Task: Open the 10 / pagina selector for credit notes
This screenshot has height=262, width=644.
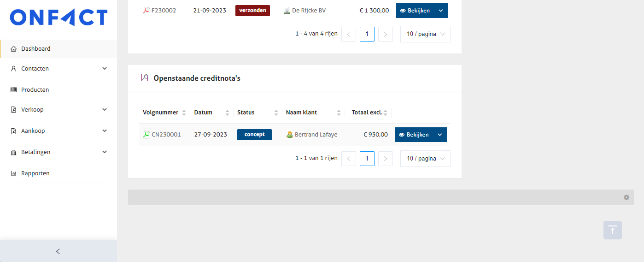Action: (425, 159)
